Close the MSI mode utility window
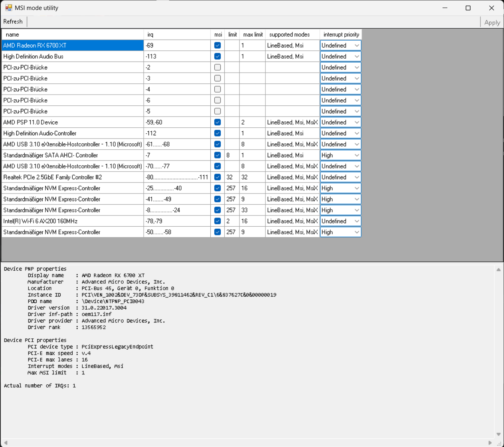Screen dimensions: 504x447 coord(492,8)
